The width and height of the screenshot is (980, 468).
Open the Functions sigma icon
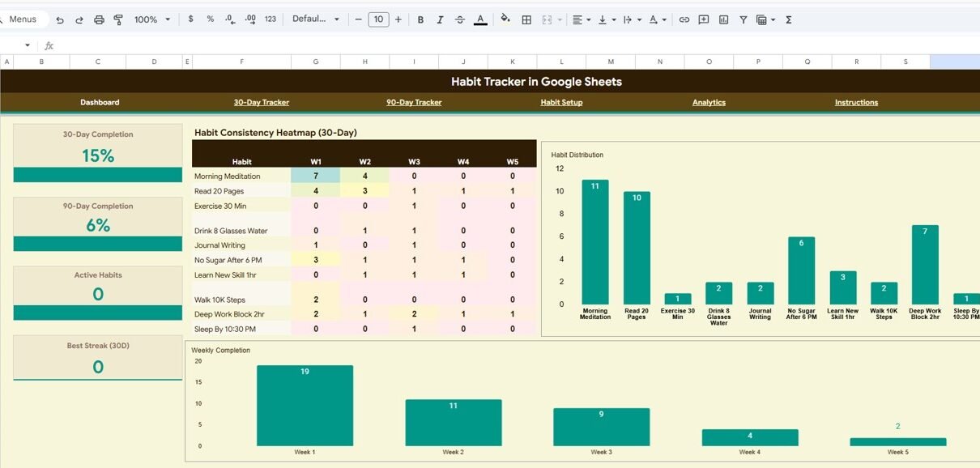coord(788,19)
